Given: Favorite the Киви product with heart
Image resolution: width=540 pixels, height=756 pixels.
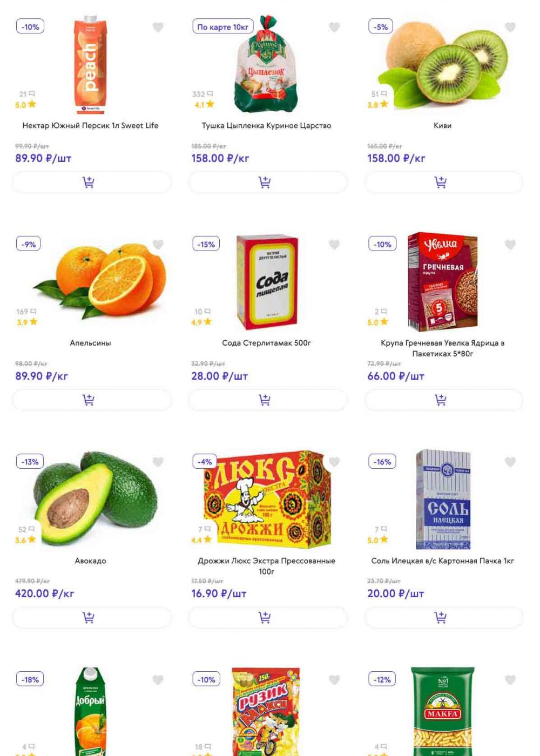Looking at the screenshot, I should (510, 27).
